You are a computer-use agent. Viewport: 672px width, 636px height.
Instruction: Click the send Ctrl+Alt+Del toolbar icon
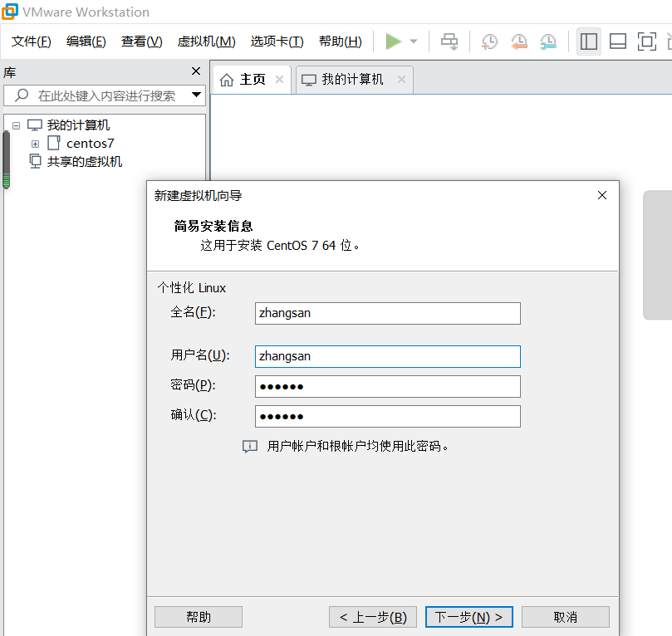tap(449, 42)
